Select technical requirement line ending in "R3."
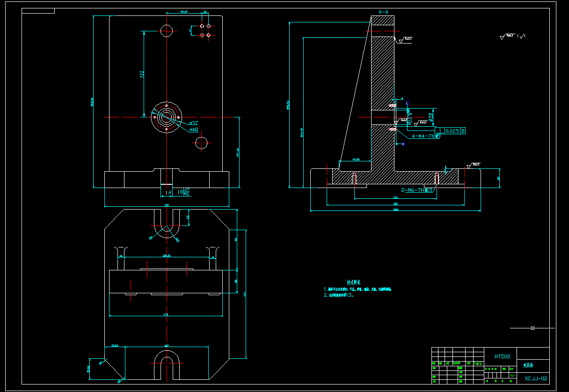 [339, 295]
